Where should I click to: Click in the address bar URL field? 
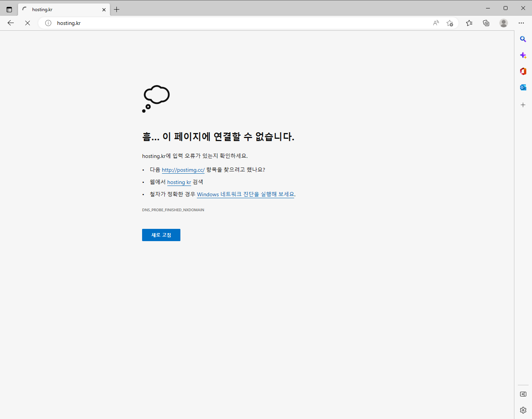[230, 23]
